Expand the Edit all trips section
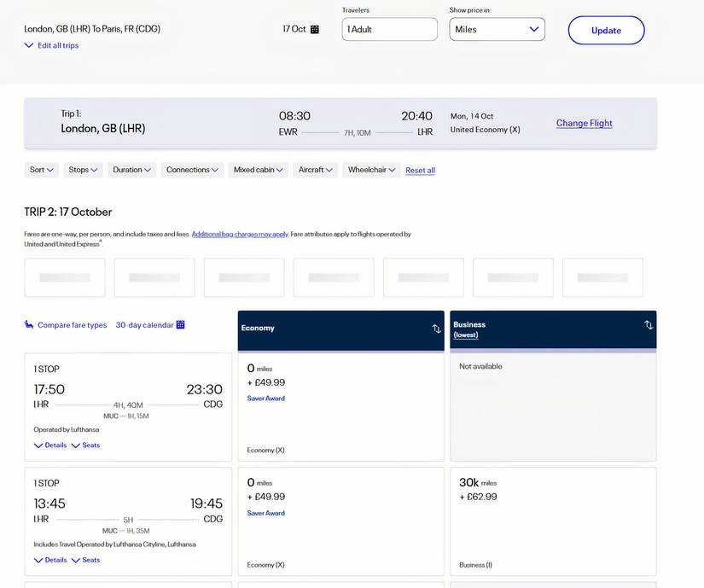 (x=53, y=44)
